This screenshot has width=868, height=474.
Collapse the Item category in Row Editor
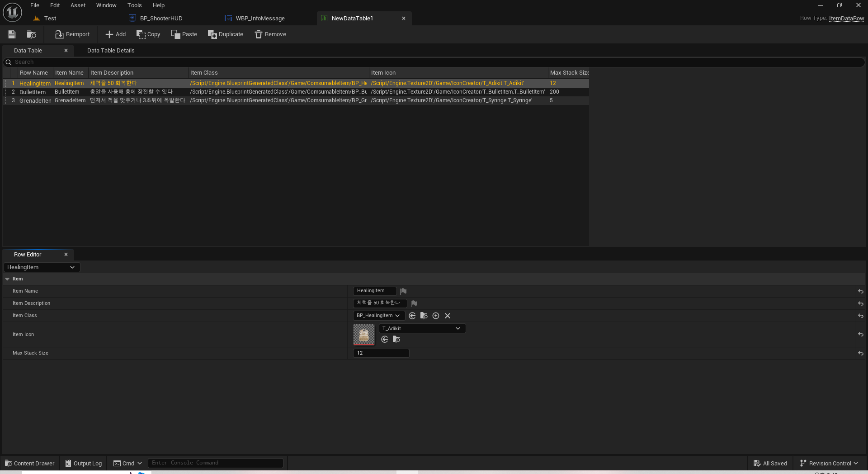pos(7,279)
